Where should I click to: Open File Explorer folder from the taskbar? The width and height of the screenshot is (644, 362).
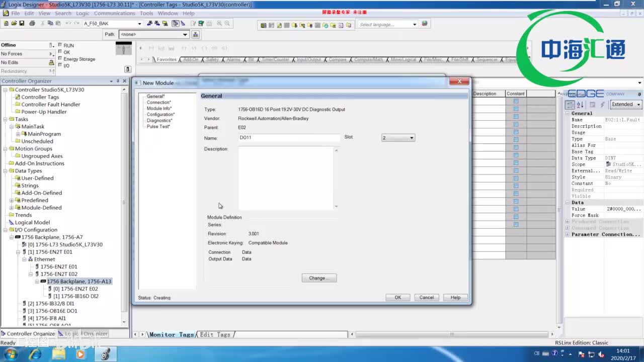[x=58, y=354]
